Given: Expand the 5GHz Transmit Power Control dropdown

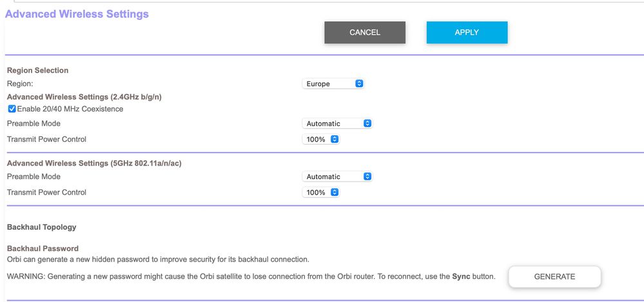Looking at the screenshot, I should (321, 193).
